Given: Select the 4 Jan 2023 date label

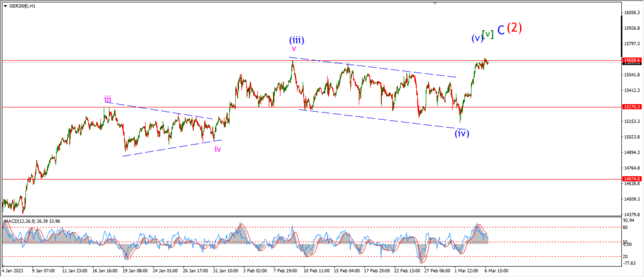Looking at the screenshot, I should tap(13, 271).
